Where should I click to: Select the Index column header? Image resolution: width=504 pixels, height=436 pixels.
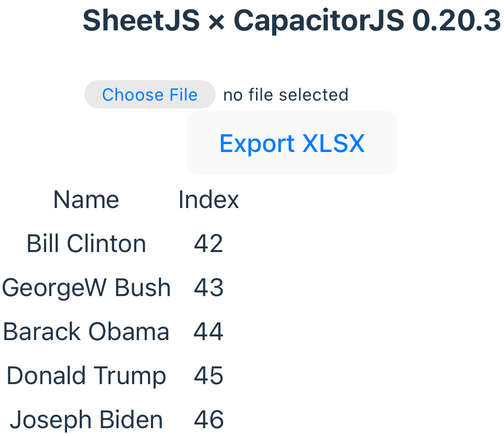click(208, 200)
